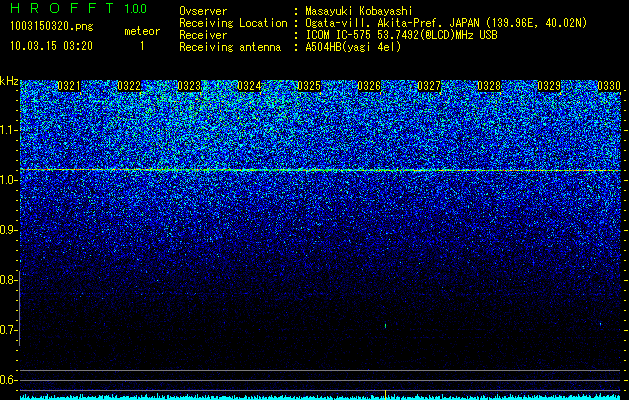Image resolution: width=629 pixels, height=400 pixels.
Task: Click the ICOM IC-575 receiver frequency text
Action: tap(402, 35)
